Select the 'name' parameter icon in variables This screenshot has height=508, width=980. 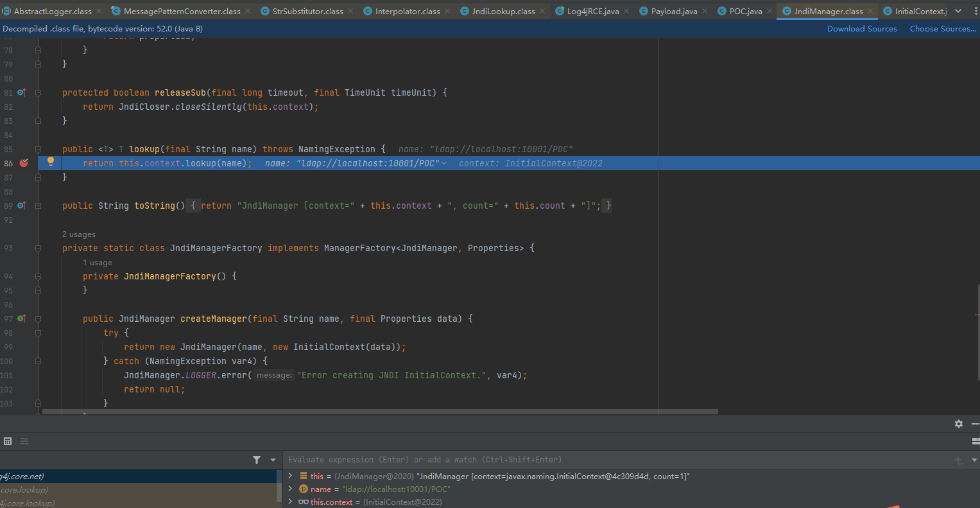304,489
